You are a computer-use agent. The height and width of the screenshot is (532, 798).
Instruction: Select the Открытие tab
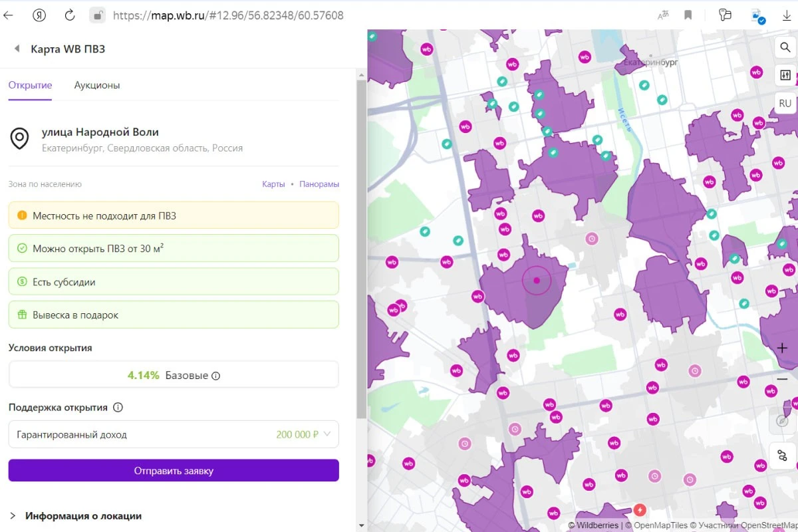(x=30, y=85)
